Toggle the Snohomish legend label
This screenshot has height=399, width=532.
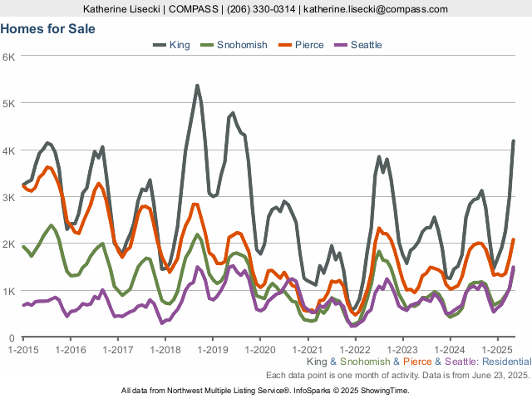pos(242,44)
